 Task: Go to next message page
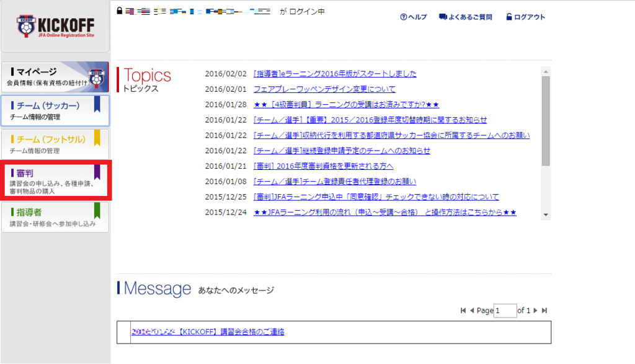[x=535, y=311]
